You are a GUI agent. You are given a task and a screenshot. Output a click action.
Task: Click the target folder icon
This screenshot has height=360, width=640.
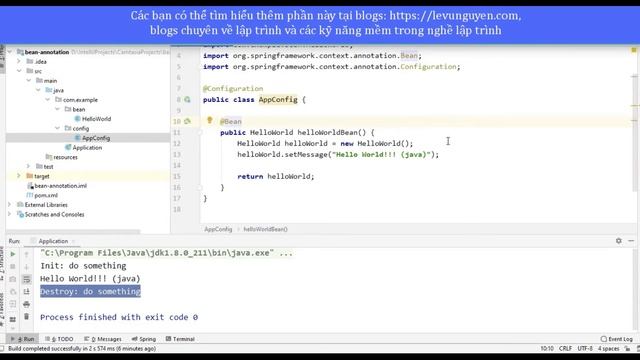(29, 176)
